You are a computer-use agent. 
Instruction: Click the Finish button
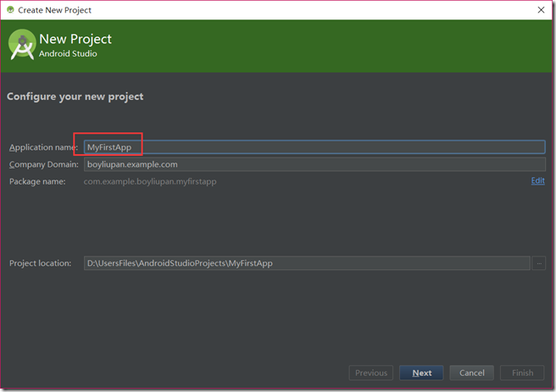coord(522,373)
